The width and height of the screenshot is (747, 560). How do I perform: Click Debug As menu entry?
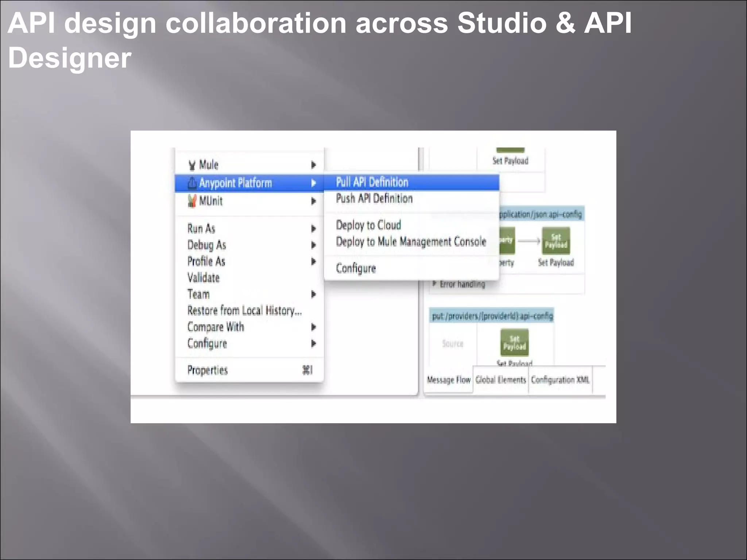click(x=249, y=245)
